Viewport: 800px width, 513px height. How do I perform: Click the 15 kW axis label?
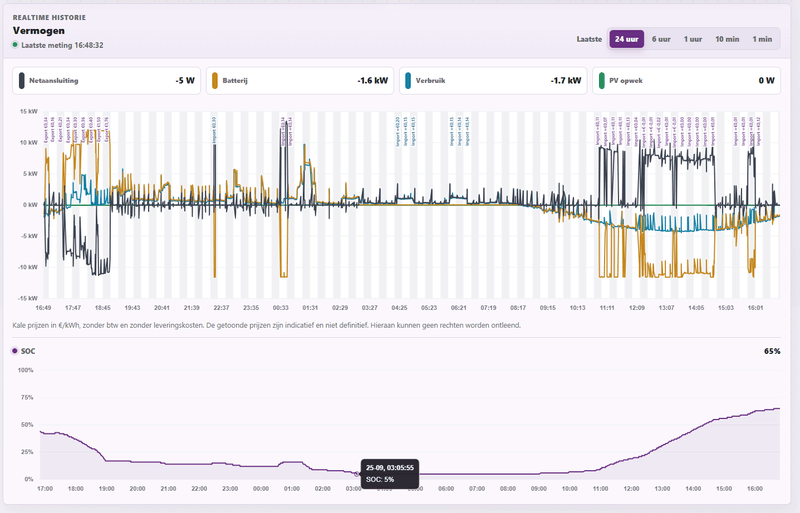(x=29, y=111)
